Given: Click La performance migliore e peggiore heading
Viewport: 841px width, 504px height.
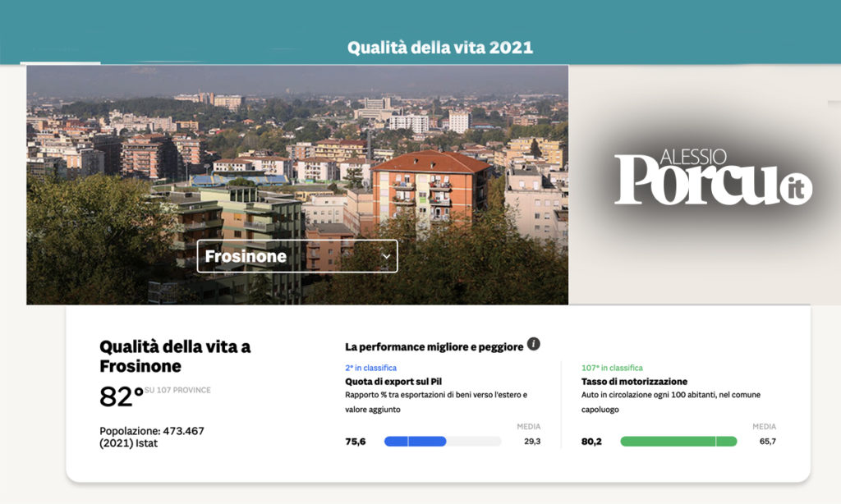Looking at the screenshot, I should click(434, 346).
